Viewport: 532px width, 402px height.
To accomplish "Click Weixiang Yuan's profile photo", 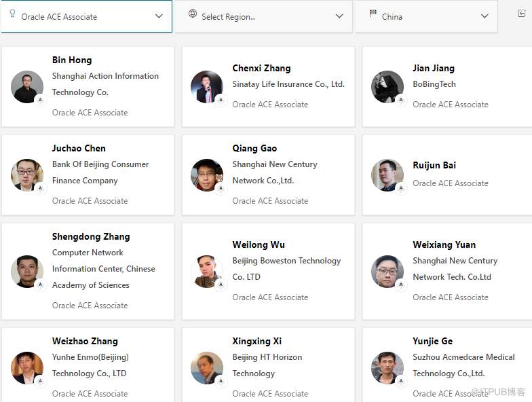I will point(387,272).
